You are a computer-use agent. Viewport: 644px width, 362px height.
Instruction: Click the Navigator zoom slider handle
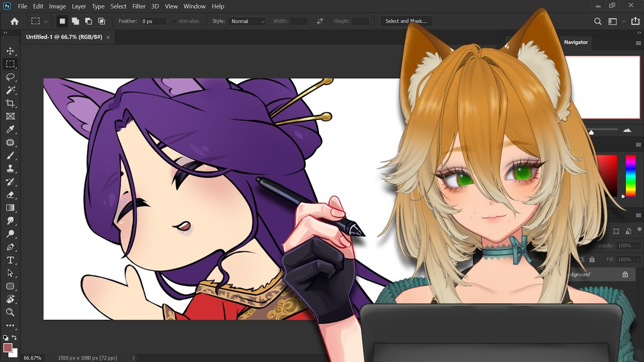tap(591, 132)
